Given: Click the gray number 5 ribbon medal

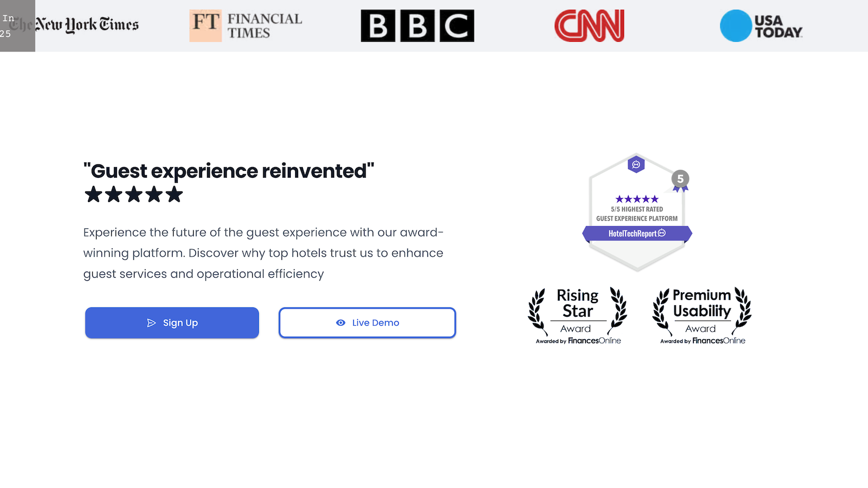Looking at the screenshot, I should pos(680,180).
